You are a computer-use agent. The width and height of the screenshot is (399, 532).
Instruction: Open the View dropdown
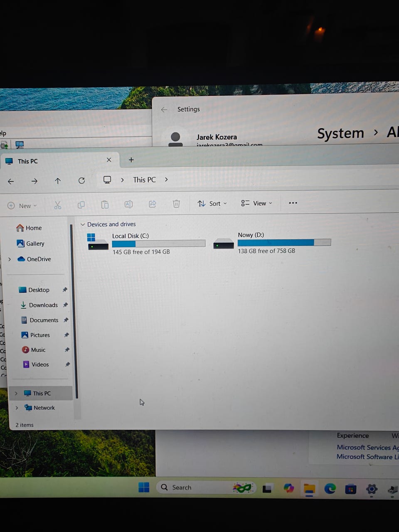click(x=256, y=203)
